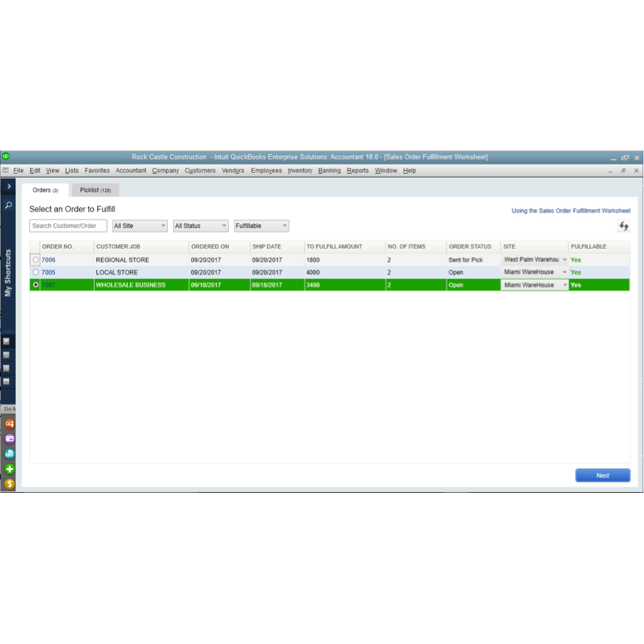The width and height of the screenshot is (644, 644).
Task: Open order 7005 link
Action: 48,272
